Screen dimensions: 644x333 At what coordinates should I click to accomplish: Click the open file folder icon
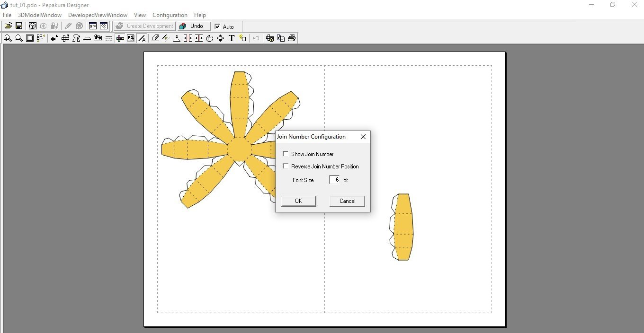[x=8, y=26]
